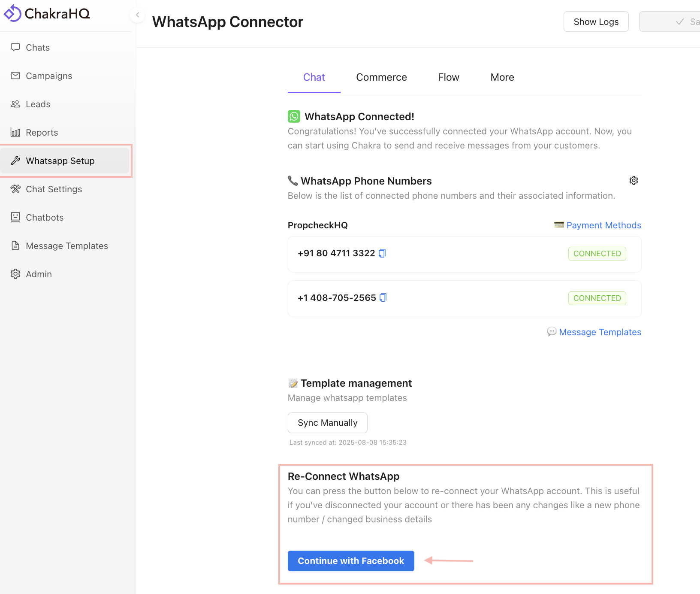Select the +1 408-705-2565 number text
This screenshot has height=594, width=700.
(337, 297)
